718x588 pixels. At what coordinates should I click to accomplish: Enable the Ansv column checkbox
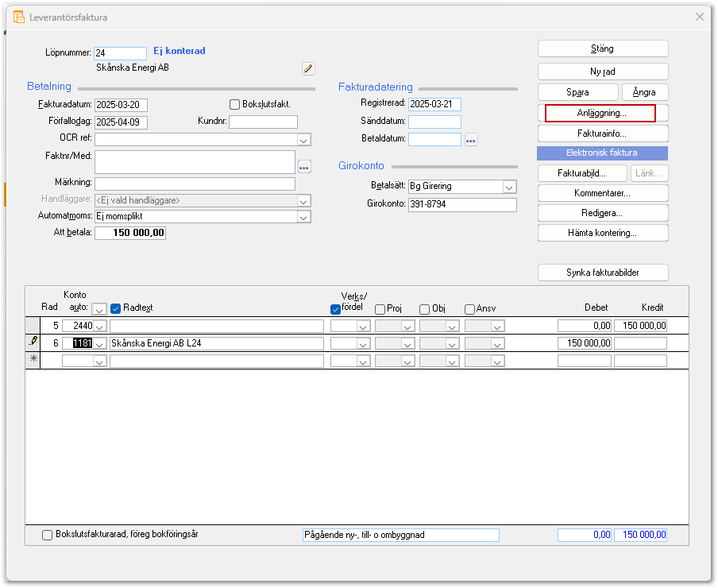(469, 310)
